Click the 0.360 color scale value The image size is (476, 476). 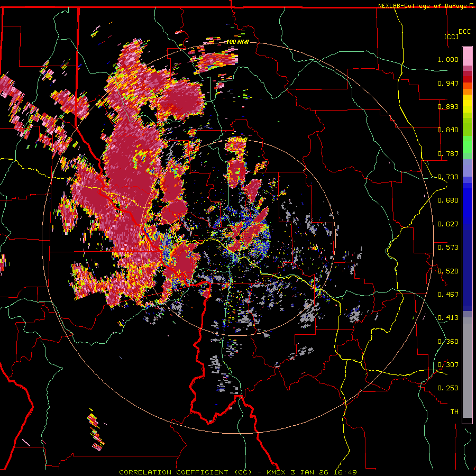coord(448,342)
